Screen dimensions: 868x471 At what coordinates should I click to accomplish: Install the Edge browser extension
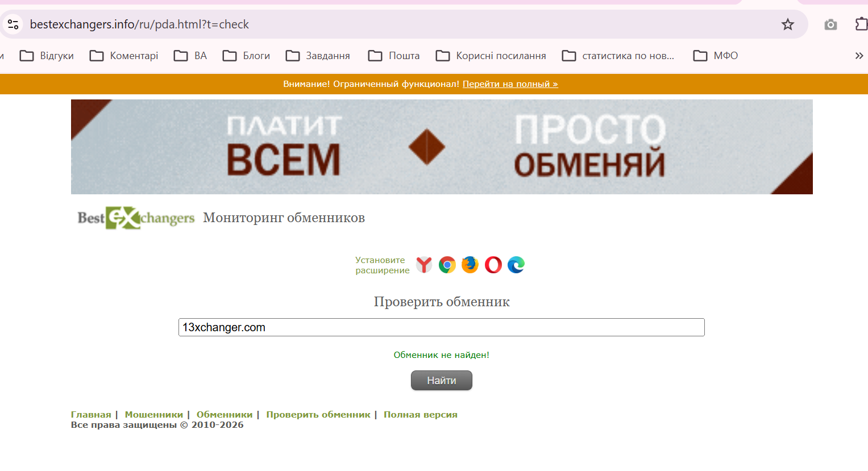click(516, 265)
